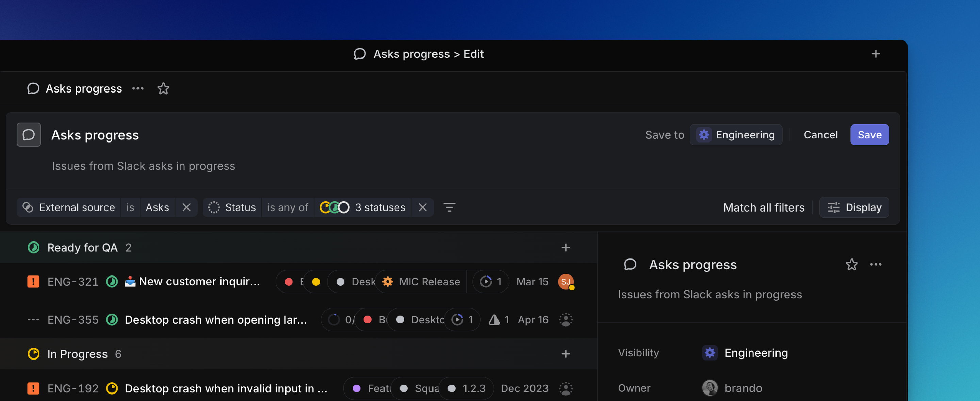This screenshot has height=401, width=980.
Task: Click the owner brando
Action: point(732,388)
